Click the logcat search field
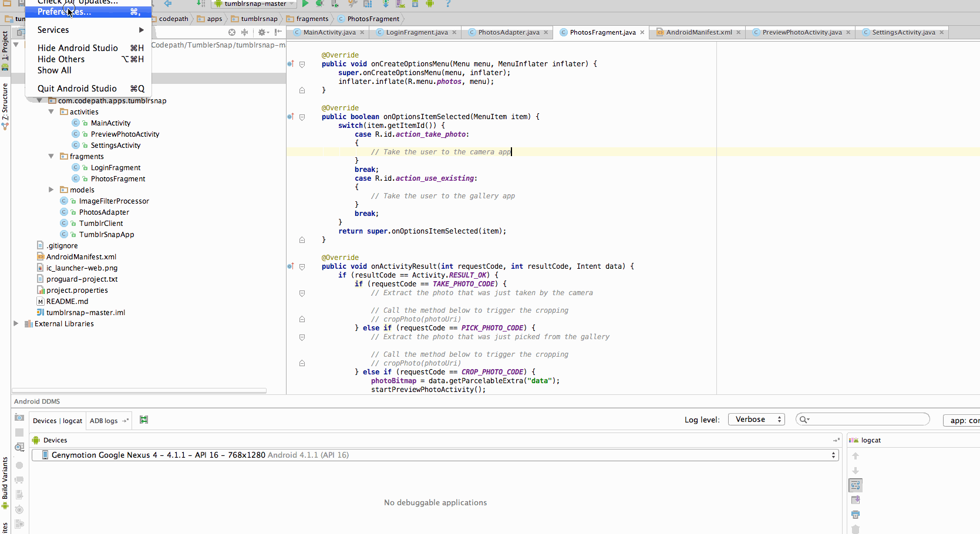Screen dimensions: 980x534 pos(863,420)
